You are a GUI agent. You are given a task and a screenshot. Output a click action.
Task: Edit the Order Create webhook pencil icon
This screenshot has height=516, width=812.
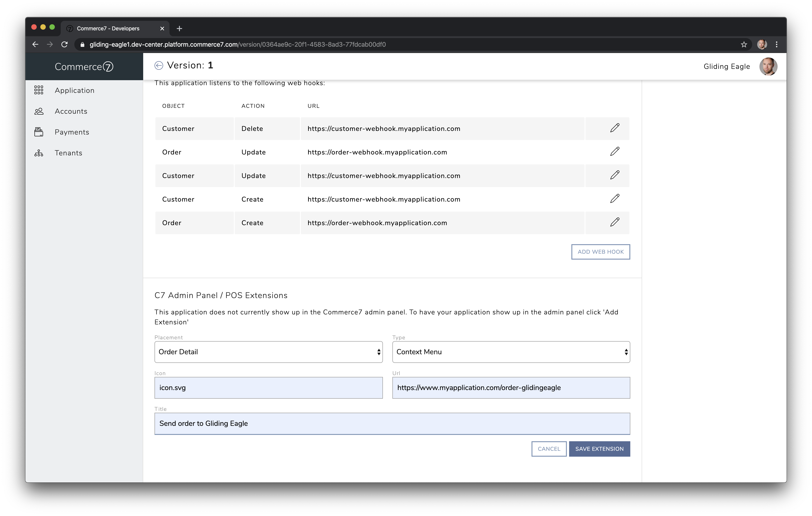click(x=614, y=222)
